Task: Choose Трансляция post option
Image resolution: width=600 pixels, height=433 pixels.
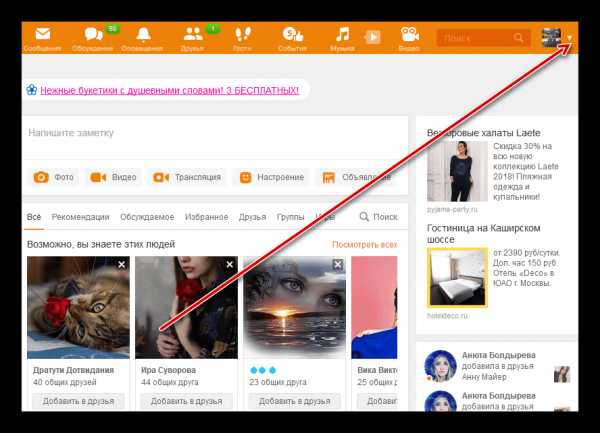Action: pyautogui.click(x=187, y=177)
